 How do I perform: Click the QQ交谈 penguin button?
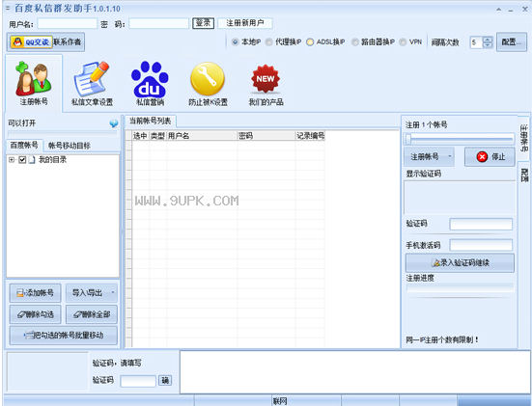(31, 42)
